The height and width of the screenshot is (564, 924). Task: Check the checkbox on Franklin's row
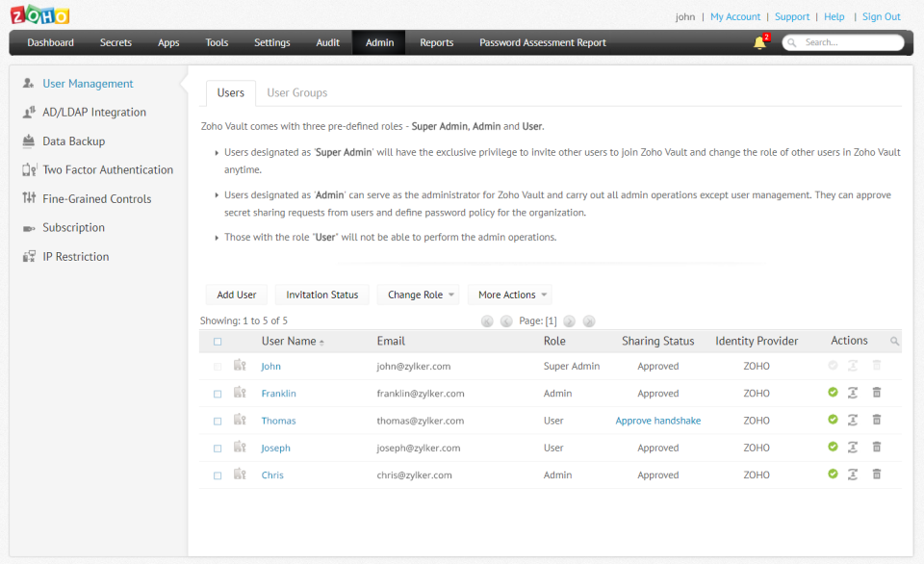click(x=218, y=393)
